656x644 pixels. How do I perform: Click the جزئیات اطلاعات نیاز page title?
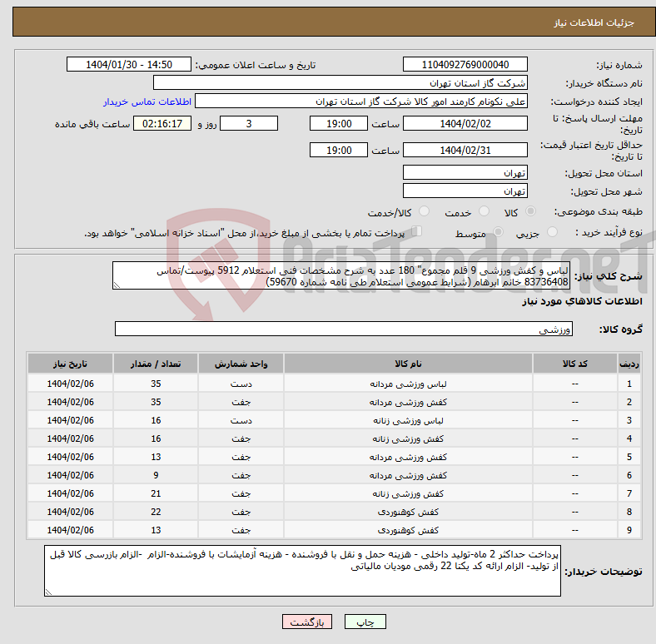594,22
